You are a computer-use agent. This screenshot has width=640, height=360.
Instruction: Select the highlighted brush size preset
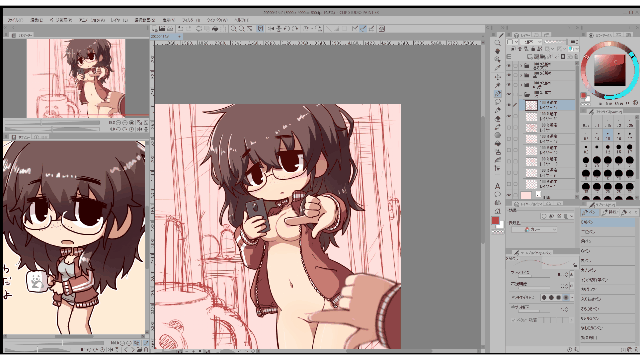(608, 135)
